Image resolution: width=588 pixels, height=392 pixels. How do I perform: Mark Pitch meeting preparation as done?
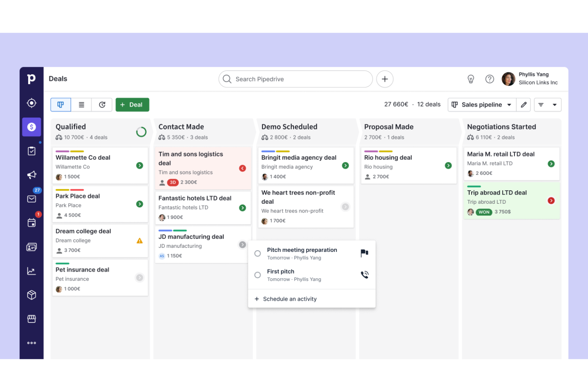[257, 253]
